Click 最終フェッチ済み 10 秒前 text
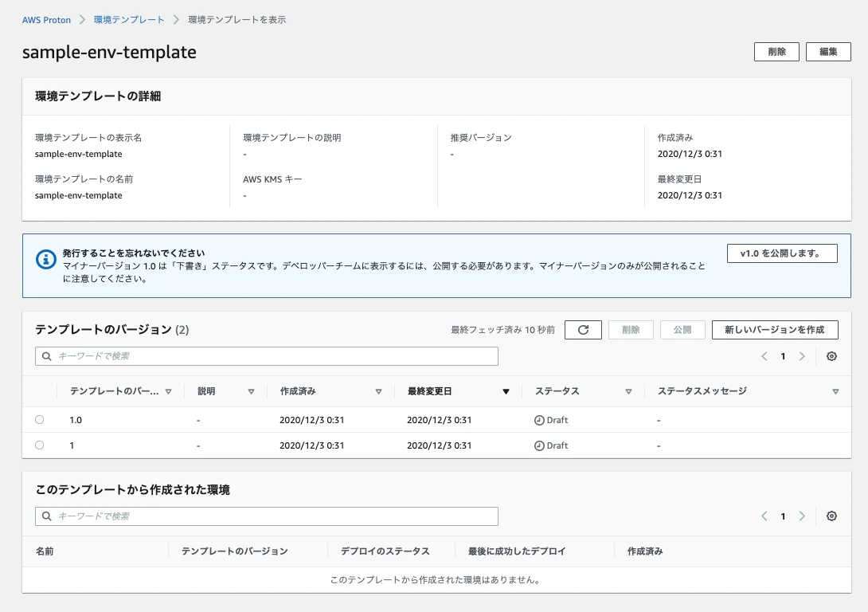The image size is (868, 612). (x=502, y=330)
